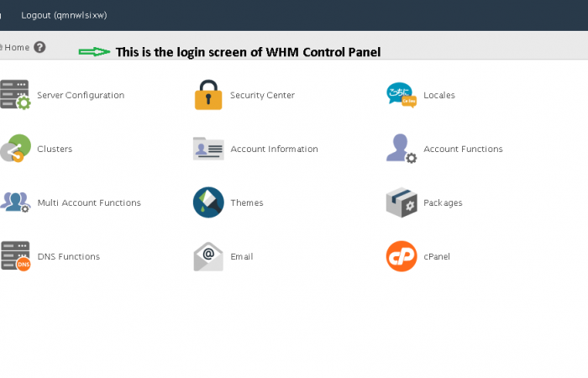Click the Clusters icon

click(x=15, y=148)
